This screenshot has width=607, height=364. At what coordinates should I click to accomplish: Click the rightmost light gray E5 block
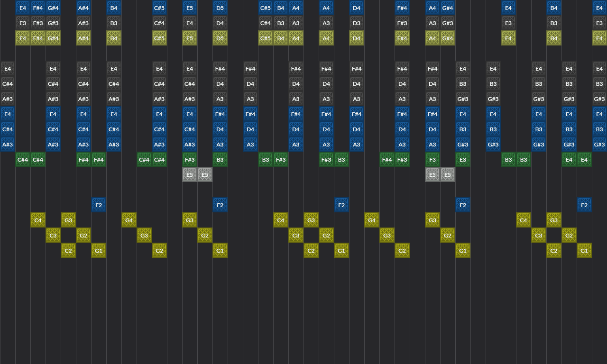click(448, 175)
